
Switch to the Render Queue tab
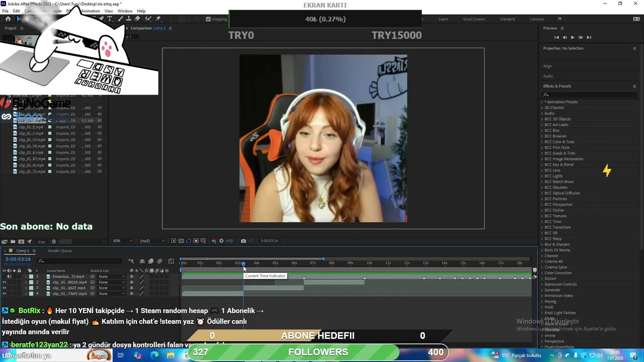[60, 251]
